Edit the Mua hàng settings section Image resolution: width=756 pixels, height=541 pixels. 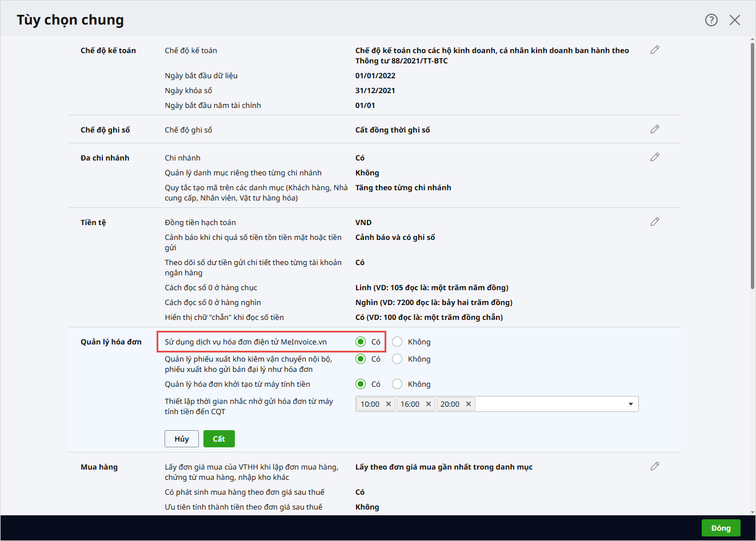point(655,467)
